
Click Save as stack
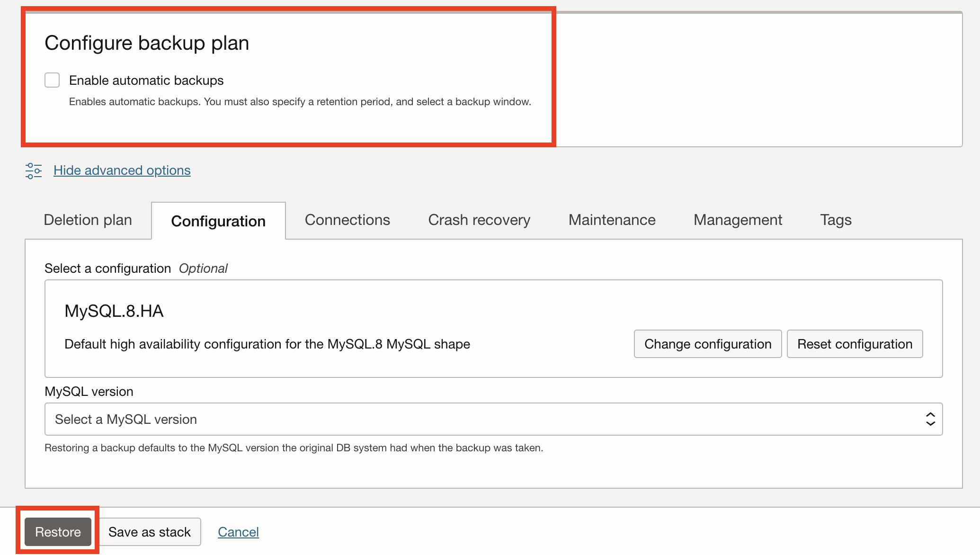pyautogui.click(x=150, y=532)
